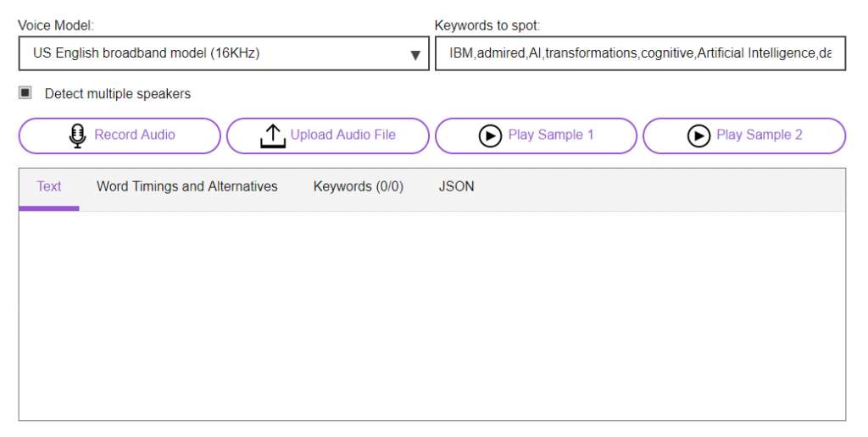Image resolution: width=868 pixels, height=437 pixels.
Task: Toggle the Detect multiple speakers checkbox
Action: (x=25, y=93)
